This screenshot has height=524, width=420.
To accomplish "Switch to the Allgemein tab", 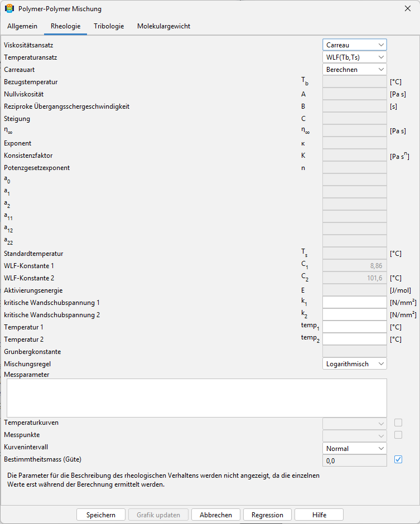I will 22,26.
